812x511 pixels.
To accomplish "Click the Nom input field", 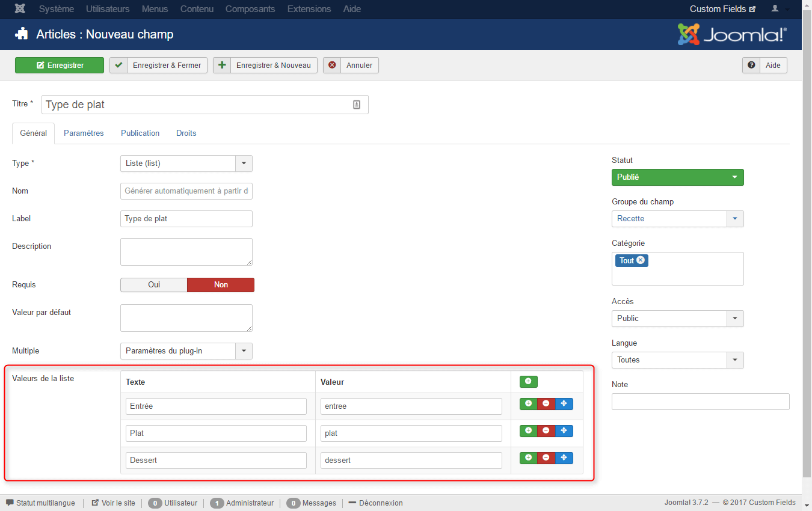I will tap(186, 191).
